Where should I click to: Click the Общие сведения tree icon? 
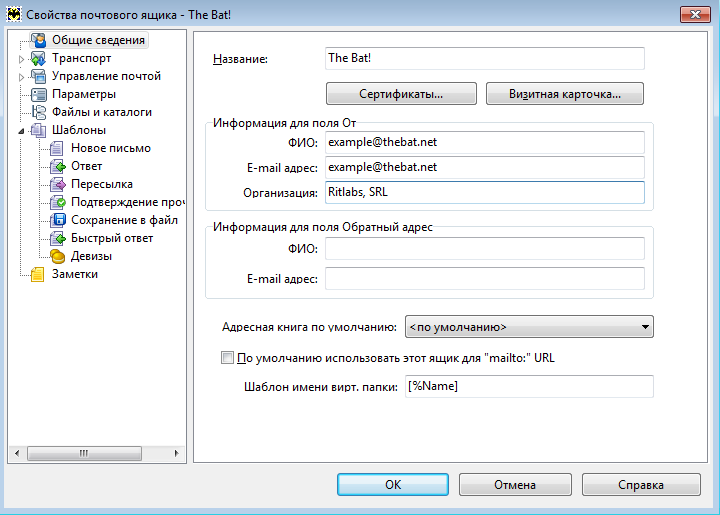39,40
